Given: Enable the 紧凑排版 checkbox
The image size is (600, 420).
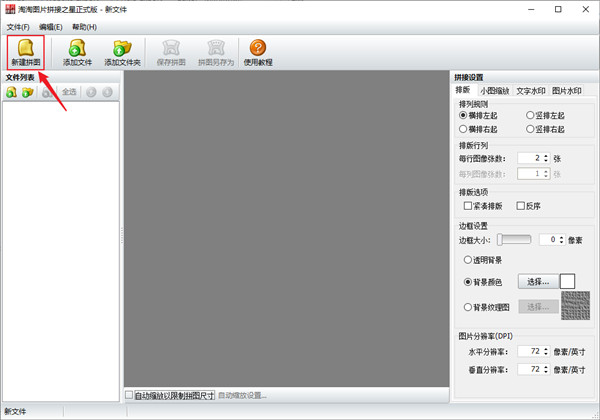Looking at the screenshot, I should tap(468, 206).
